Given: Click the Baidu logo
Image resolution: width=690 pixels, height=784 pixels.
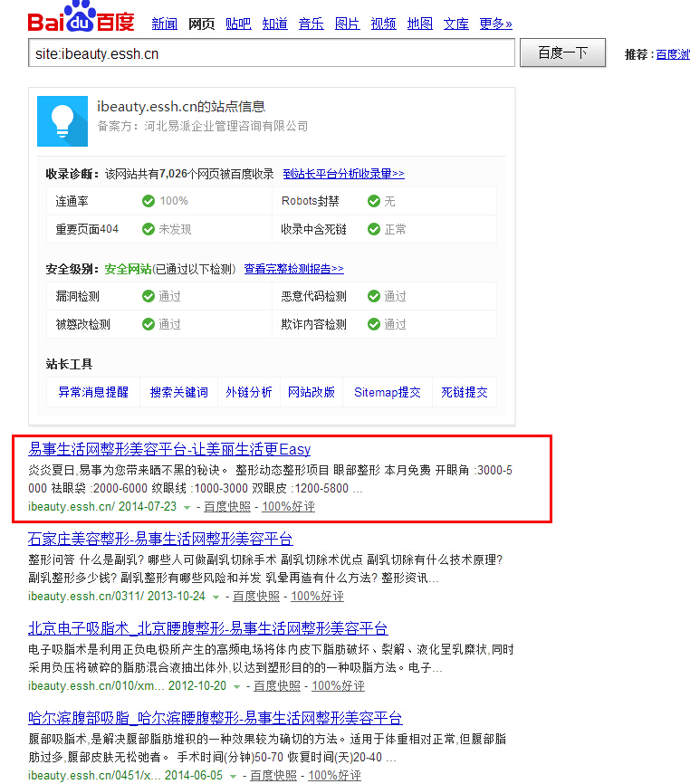Looking at the screenshot, I should 81,17.
